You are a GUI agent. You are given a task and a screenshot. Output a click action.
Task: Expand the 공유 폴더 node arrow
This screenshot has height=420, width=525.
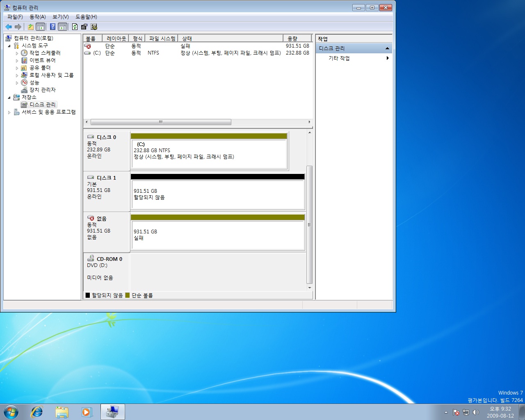pyautogui.click(x=17, y=68)
